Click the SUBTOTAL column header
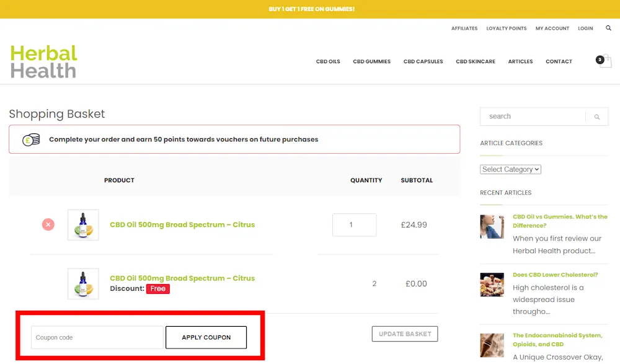Image resolution: width=620 pixels, height=364 pixels. click(x=417, y=180)
